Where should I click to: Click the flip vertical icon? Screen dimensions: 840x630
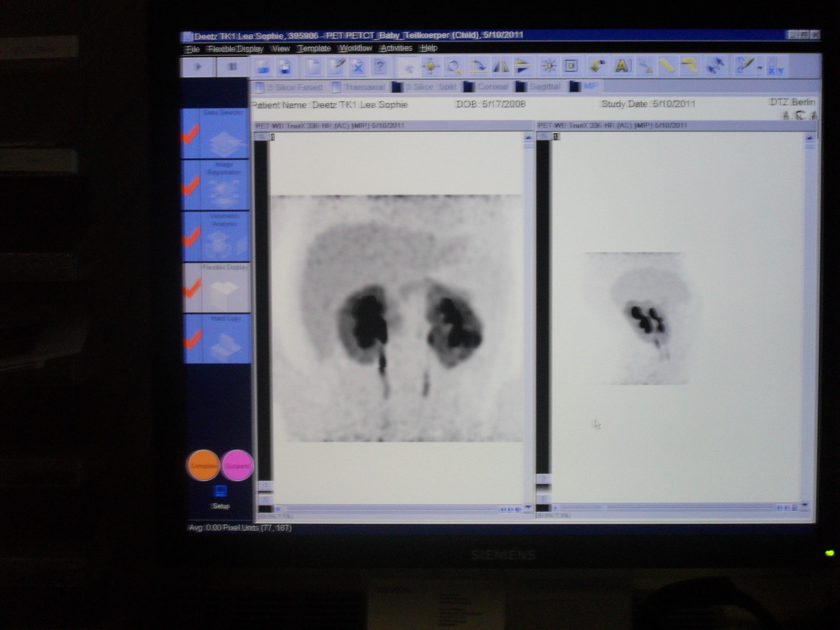pyautogui.click(x=522, y=66)
